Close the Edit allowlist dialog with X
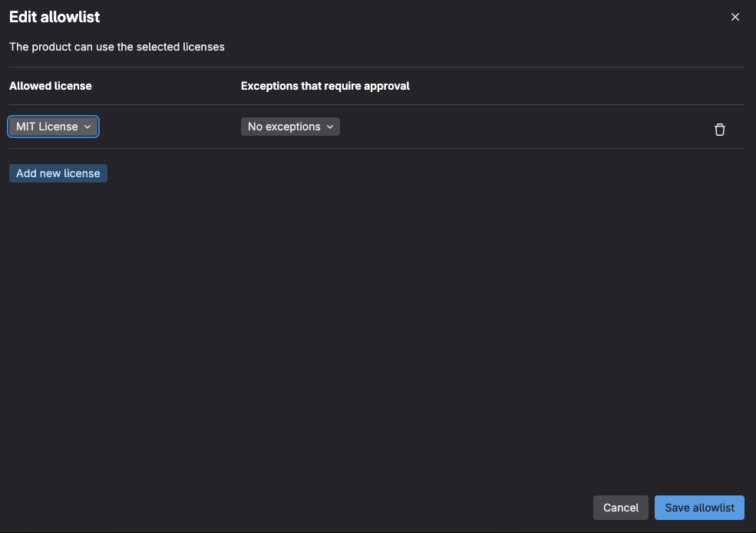756x533 pixels. [x=735, y=17]
